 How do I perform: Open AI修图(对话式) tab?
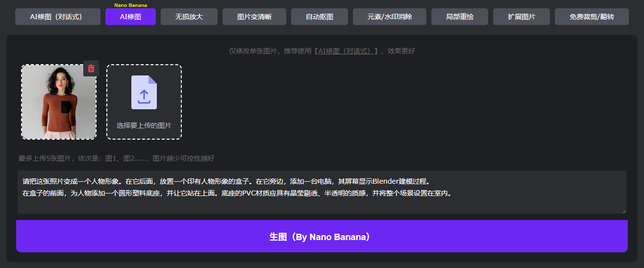click(x=58, y=17)
